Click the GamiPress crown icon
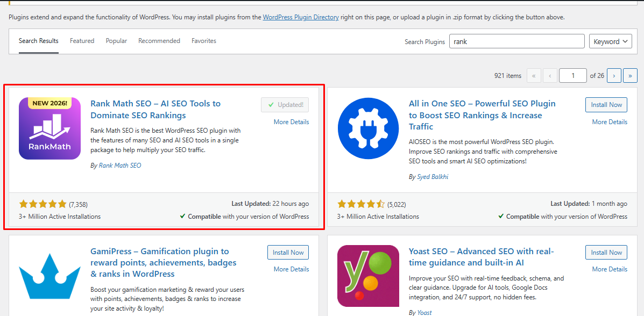 coord(49,276)
